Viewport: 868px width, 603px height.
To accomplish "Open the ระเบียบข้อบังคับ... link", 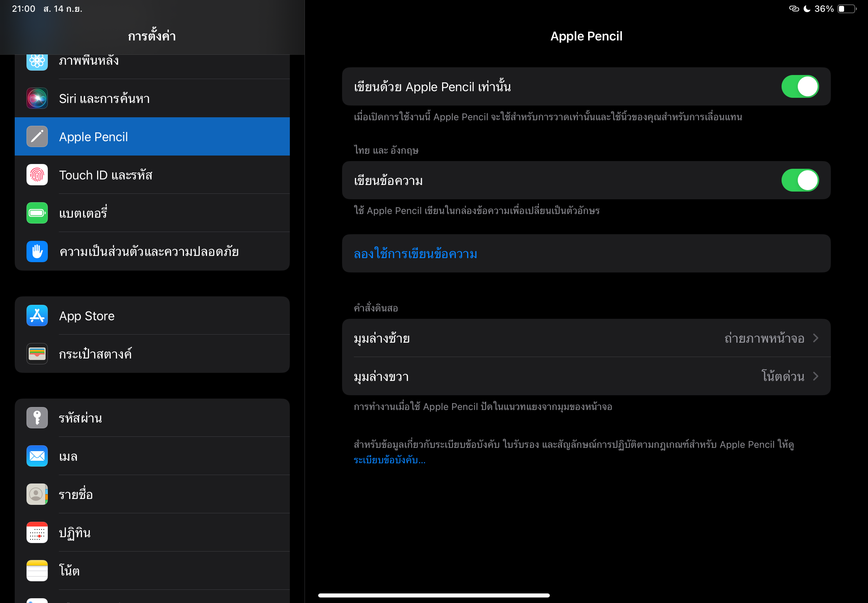I will [389, 460].
